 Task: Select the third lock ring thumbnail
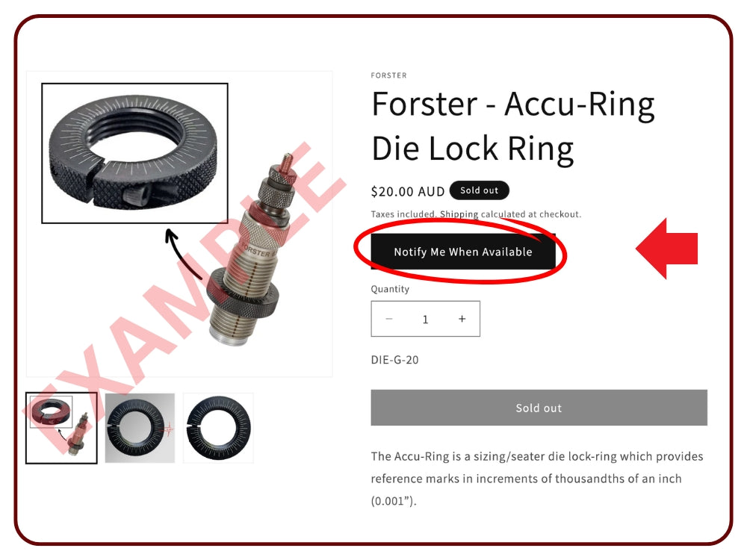click(x=218, y=428)
